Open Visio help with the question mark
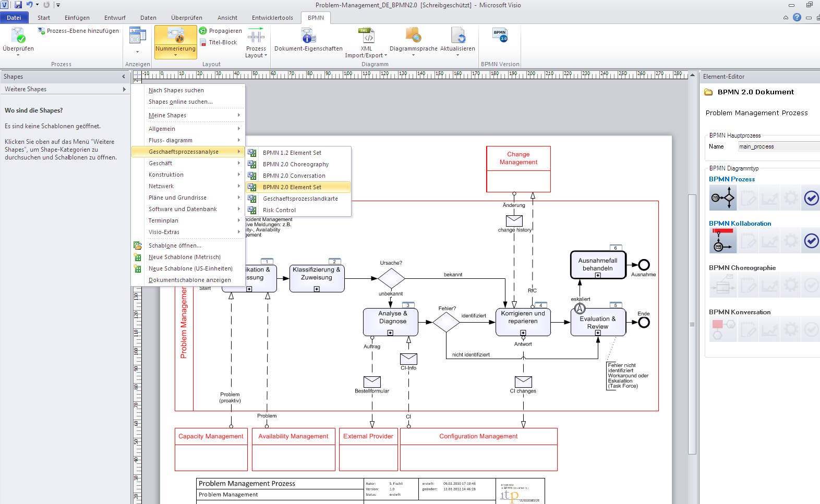Viewport: 820px width, 504px height. click(797, 17)
